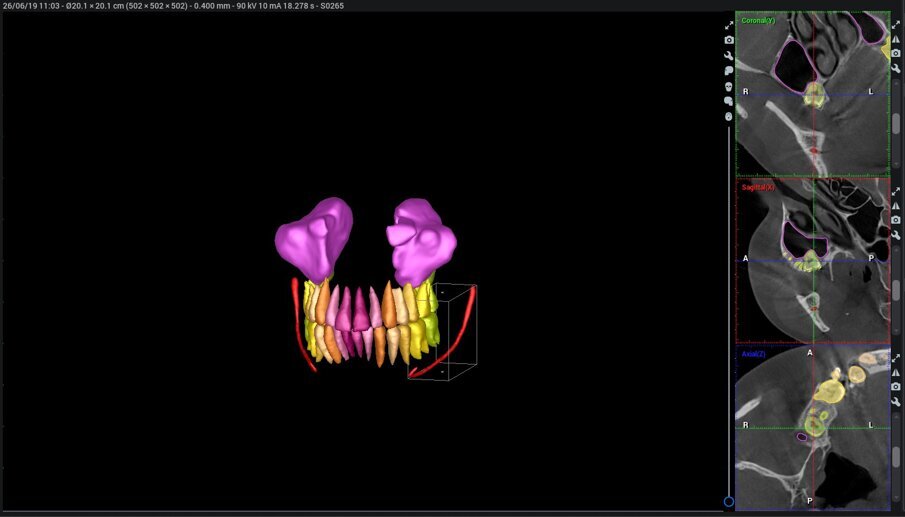Click the Coronal view slice scrollbar thumb
The width and height of the screenshot is (905, 517).
coord(896,123)
